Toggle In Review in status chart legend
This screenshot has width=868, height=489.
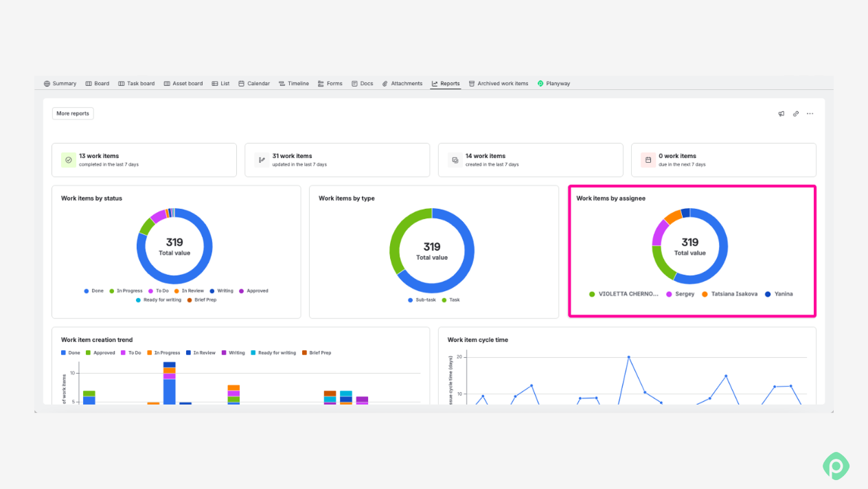(189, 291)
